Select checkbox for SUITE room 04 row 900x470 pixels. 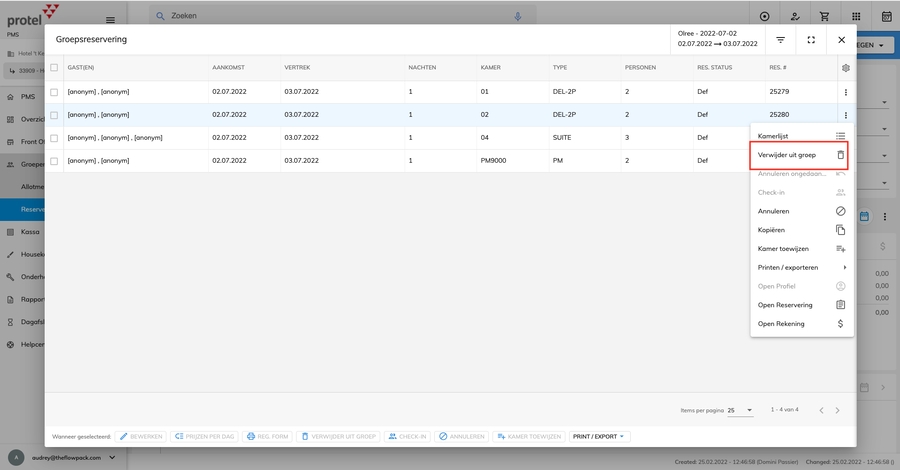coord(54,137)
